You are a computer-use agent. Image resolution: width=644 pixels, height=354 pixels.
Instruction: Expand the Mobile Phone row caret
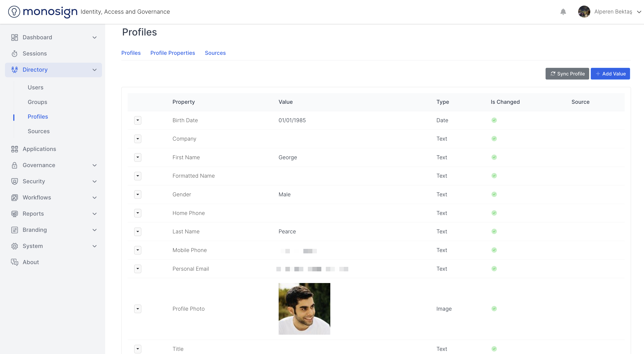[138, 250]
